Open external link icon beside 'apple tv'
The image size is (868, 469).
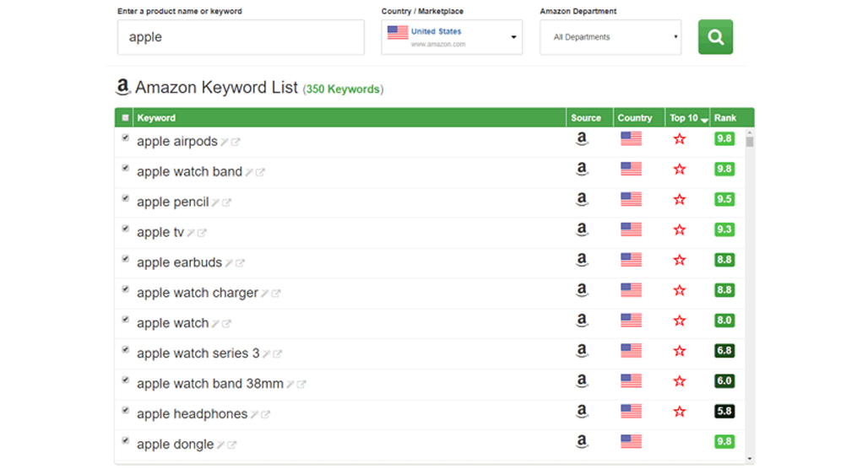[x=202, y=233]
